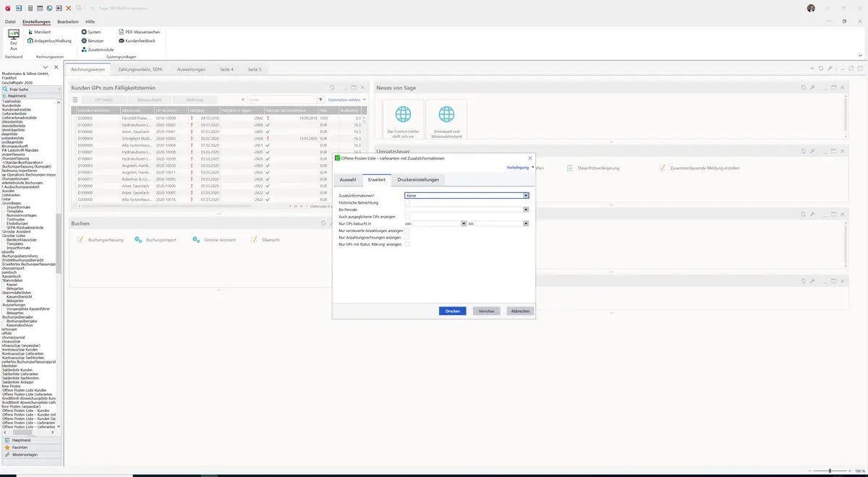Open Anlagenbuchhaltung from the ribbon
This screenshot has width=868, height=477.
[x=49, y=40]
